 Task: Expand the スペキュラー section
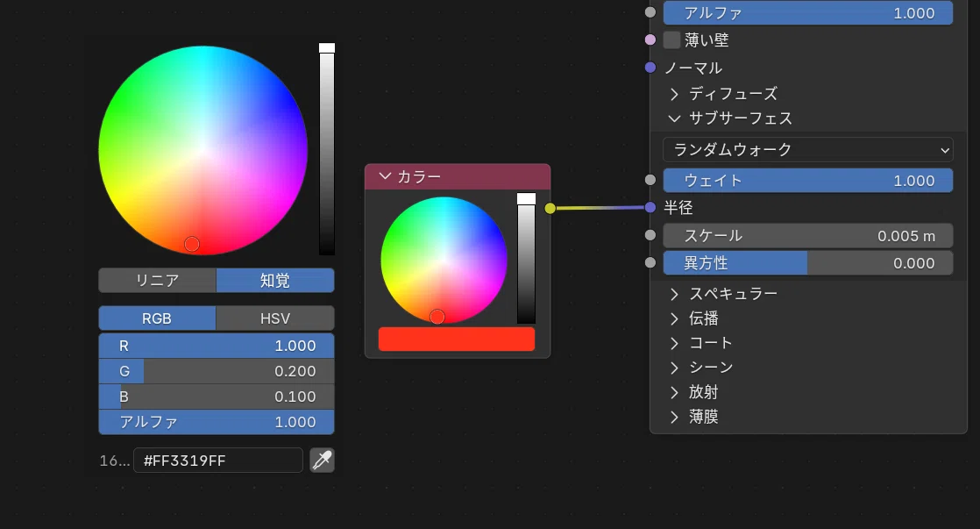(x=674, y=294)
